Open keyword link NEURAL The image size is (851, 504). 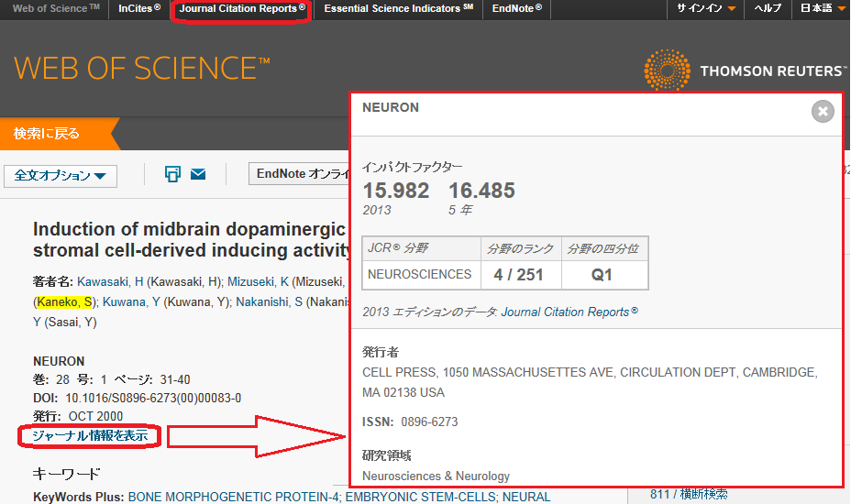click(x=525, y=497)
